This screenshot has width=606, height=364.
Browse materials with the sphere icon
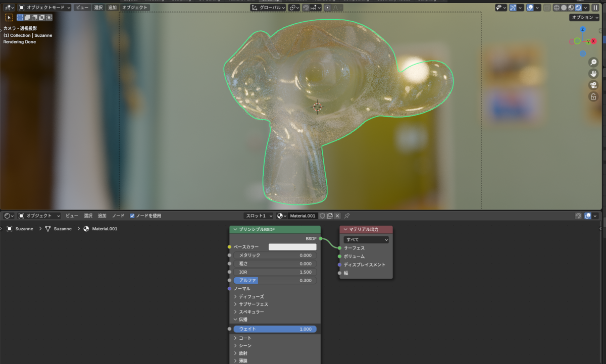pos(282,216)
